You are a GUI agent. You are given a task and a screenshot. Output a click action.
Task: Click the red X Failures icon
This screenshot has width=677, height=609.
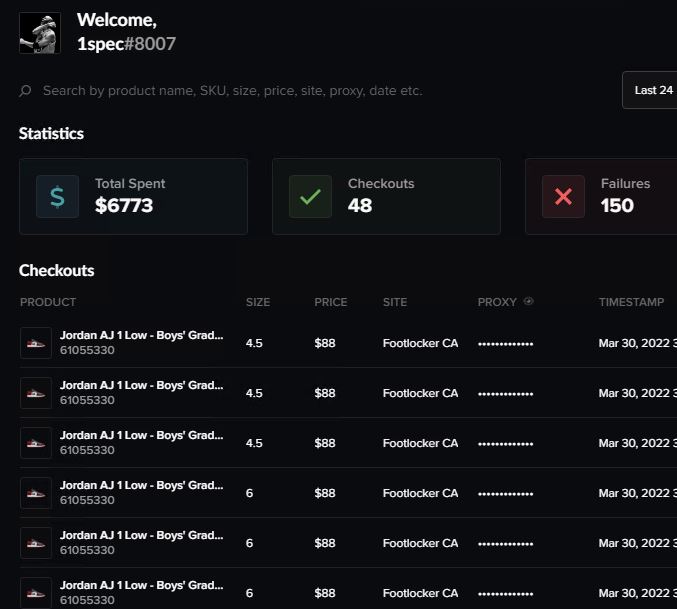pos(563,196)
